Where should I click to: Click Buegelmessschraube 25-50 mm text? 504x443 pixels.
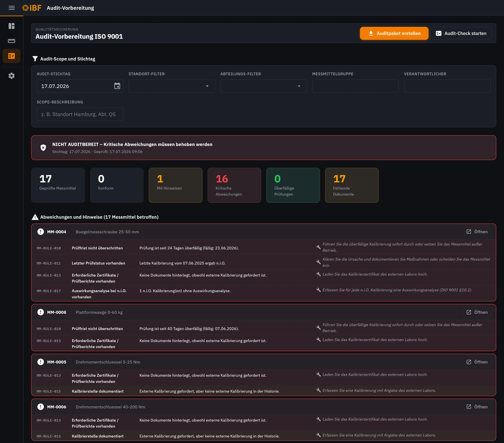click(x=107, y=232)
